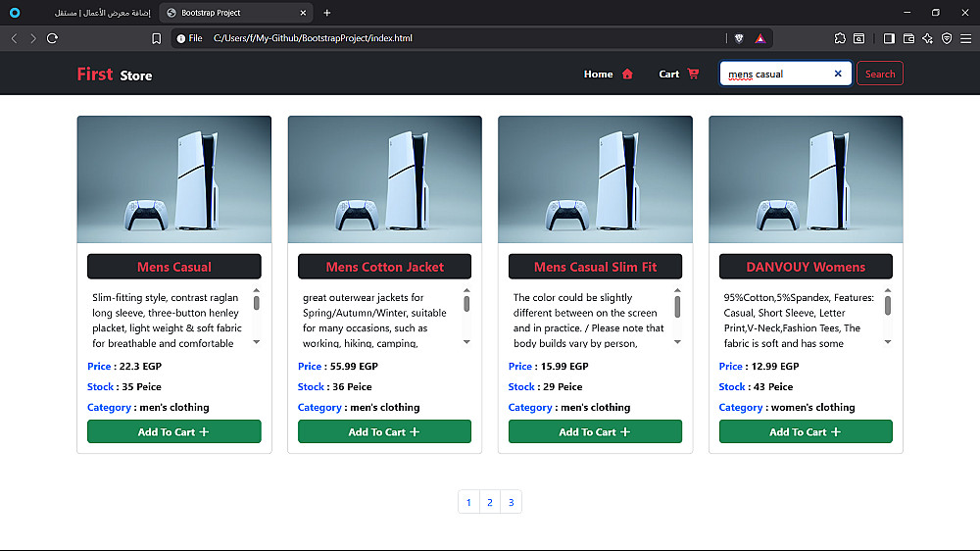Click the scrollbar thumb in the DANVOUY Womens description

click(x=888, y=305)
